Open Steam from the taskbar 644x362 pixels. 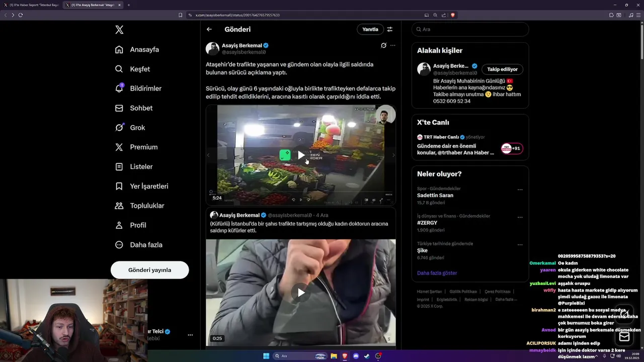367,356
